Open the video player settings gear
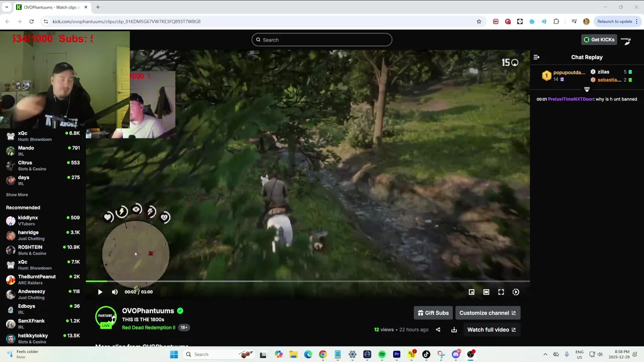This screenshot has width=644, height=362. click(516, 292)
